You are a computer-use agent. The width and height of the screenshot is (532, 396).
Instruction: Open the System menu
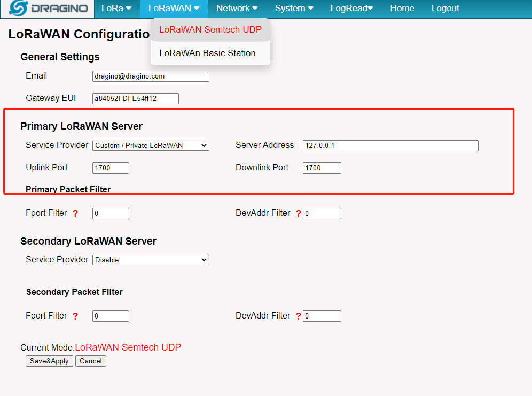(294, 9)
